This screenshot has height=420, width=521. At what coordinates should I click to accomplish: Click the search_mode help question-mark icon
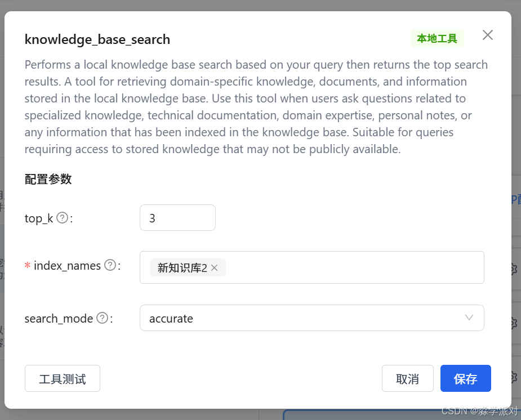coord(102,318)
